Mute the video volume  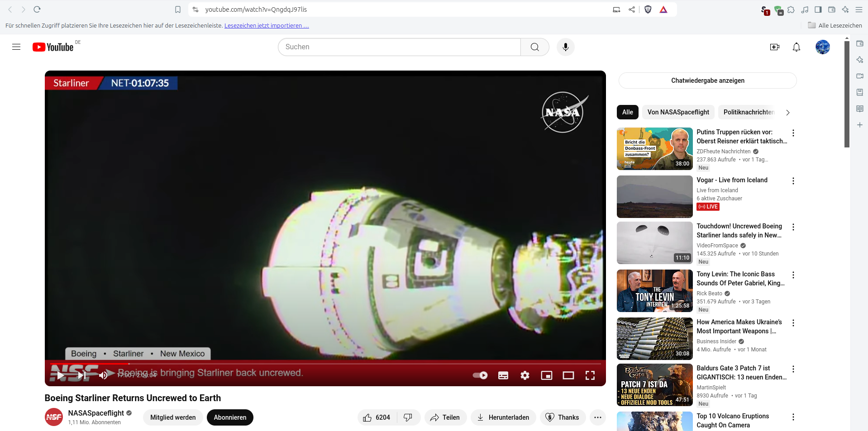point(103,375)
